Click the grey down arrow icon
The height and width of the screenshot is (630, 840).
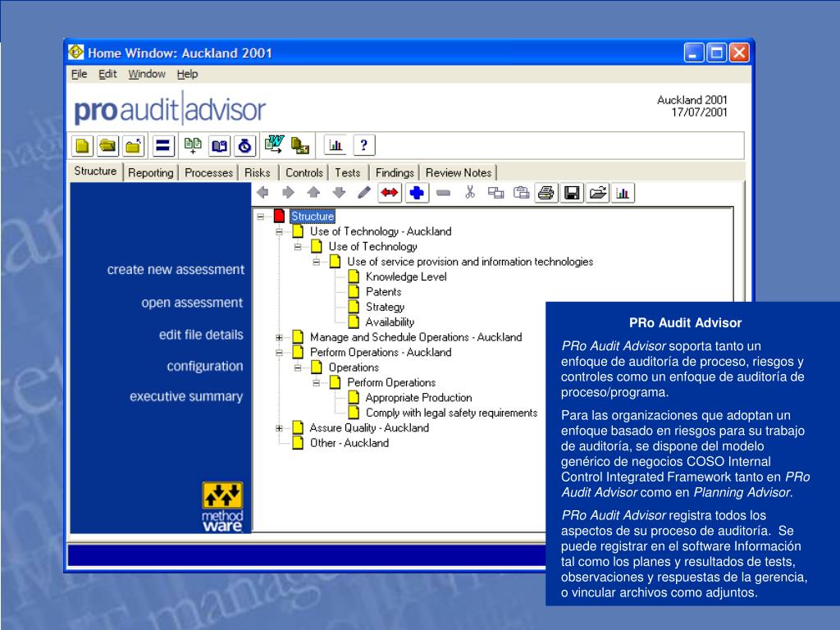coord(339,192)
